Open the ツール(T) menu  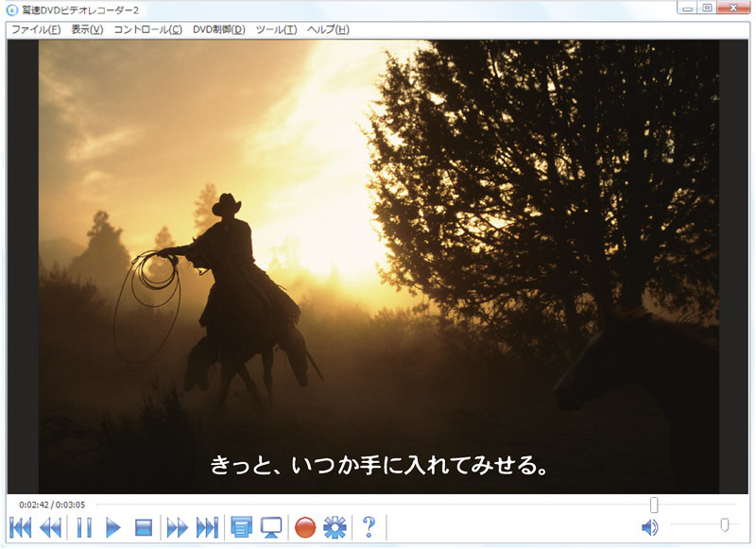pos(276,29)
